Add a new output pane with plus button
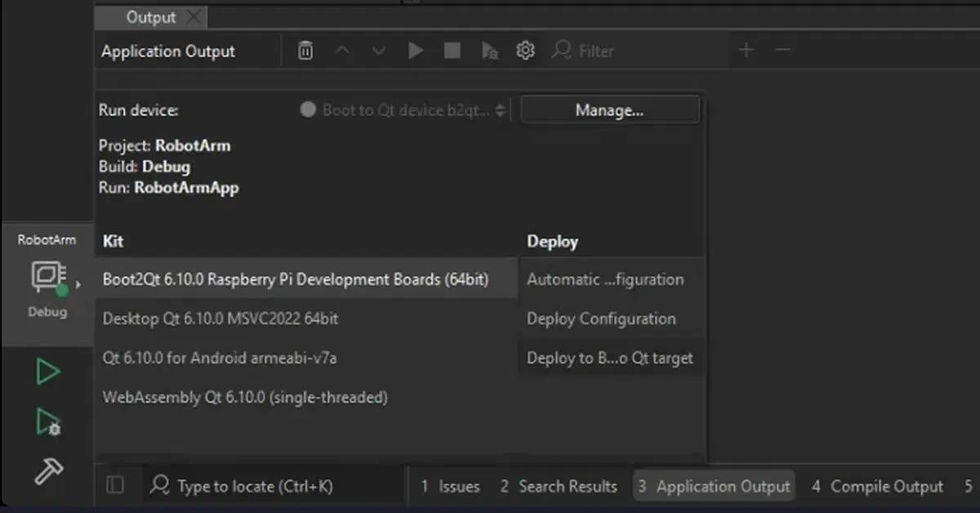 tap(746, 50)
